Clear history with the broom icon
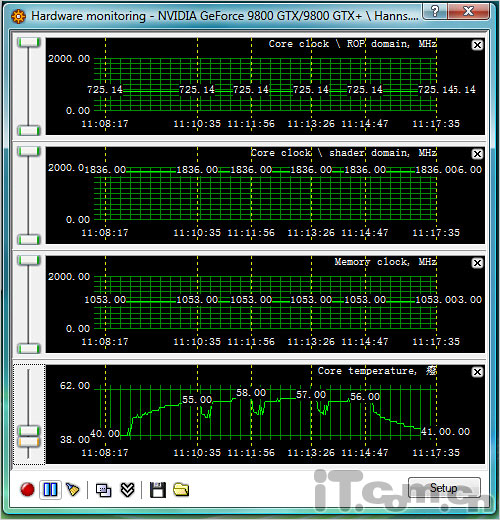The height and width of the screenshot is (520, 500). [x=73, y=490]
